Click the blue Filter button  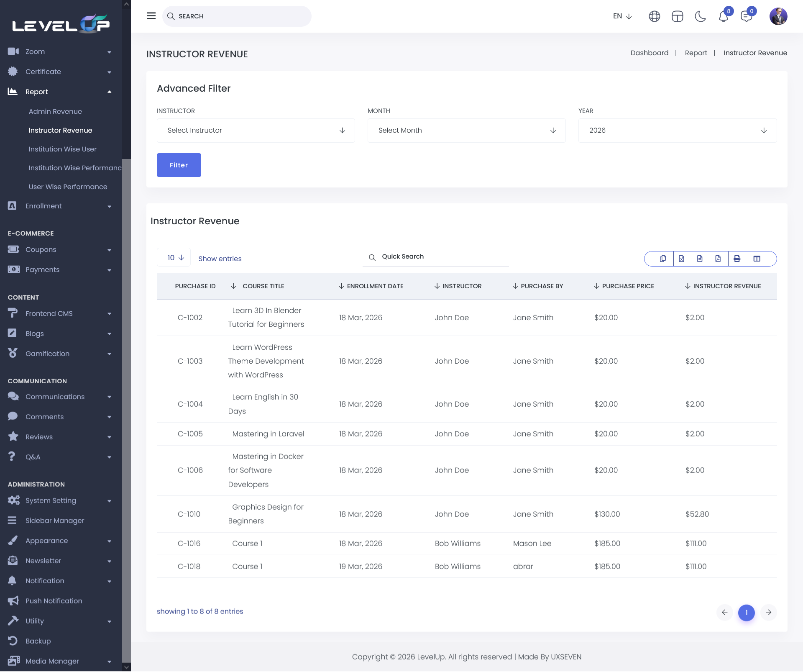point(179,165)
